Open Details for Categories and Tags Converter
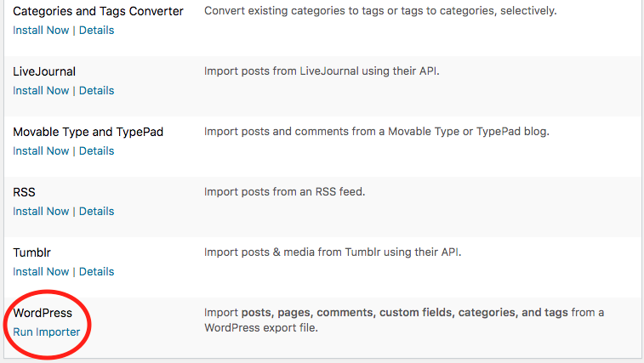The image size is (644, 363). [x=96, y=31]
